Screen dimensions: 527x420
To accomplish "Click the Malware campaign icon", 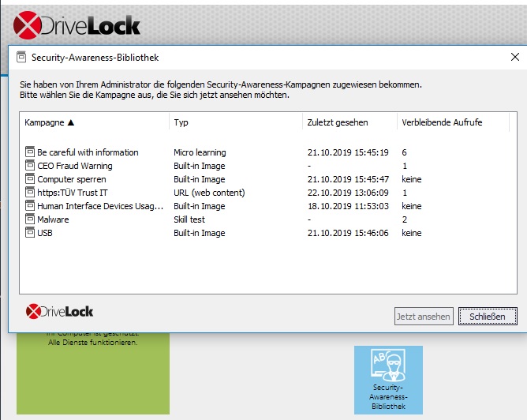I will (30, 219).
